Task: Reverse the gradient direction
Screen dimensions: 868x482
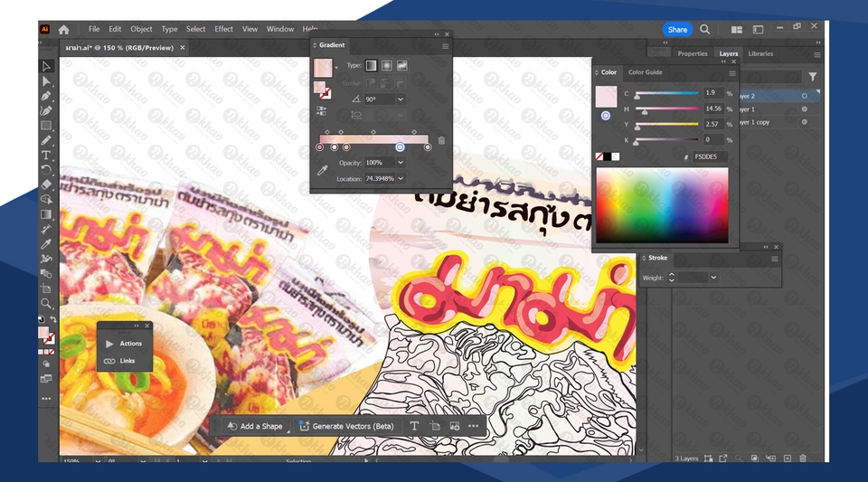Action: point(321,110)
